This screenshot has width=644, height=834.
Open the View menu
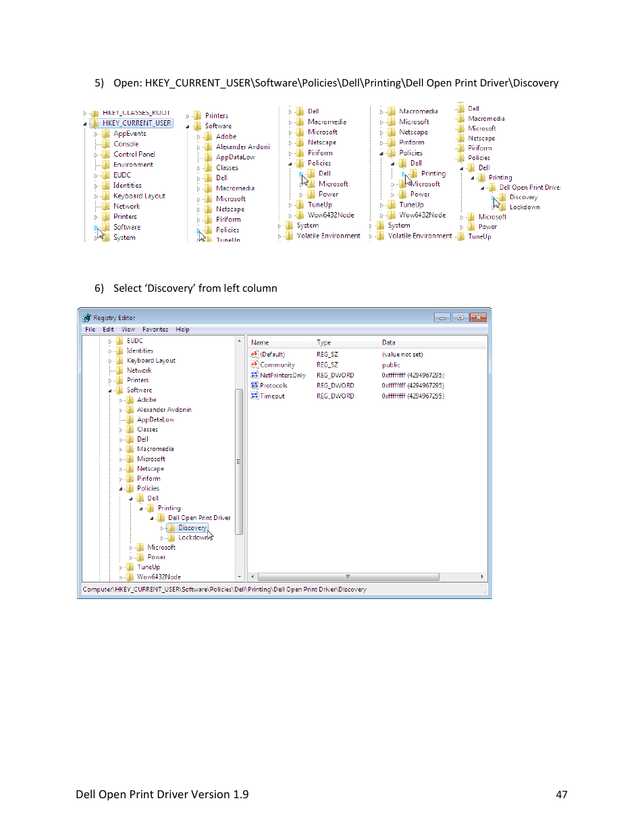(128, 330)
